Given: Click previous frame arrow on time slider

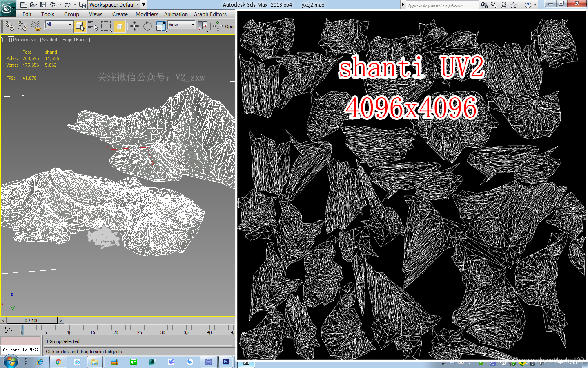Looking at the screenshot, I should point(3,321).
